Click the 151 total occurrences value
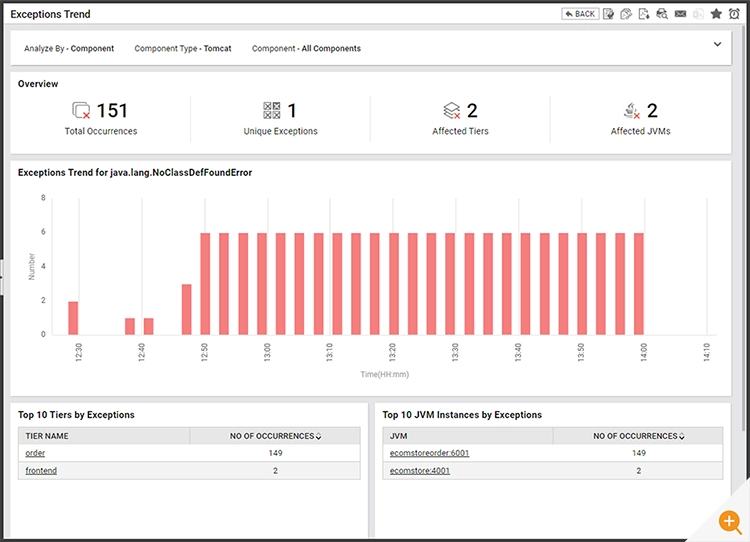The image size is (750, 542). 112,111
